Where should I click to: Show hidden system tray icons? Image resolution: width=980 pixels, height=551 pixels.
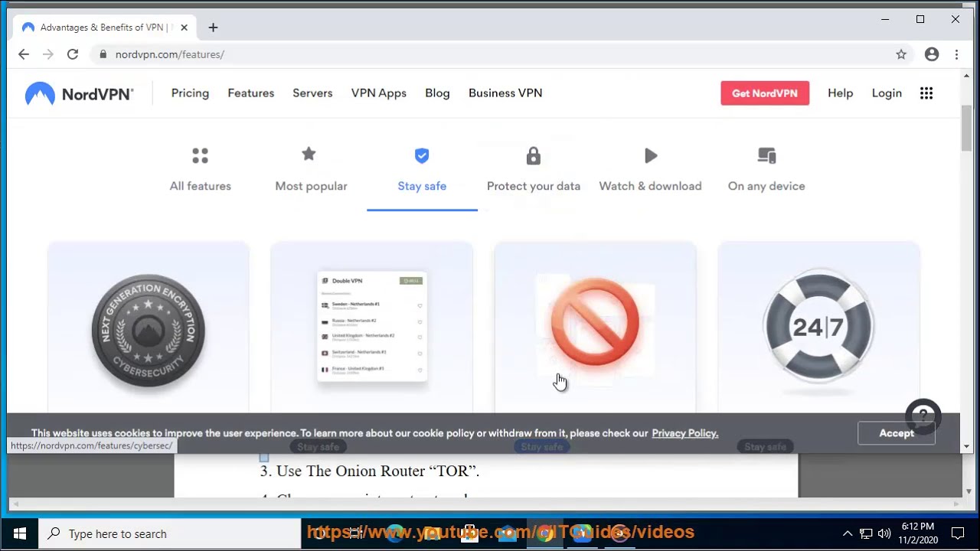pyautogui.click(x=848, y=533)
